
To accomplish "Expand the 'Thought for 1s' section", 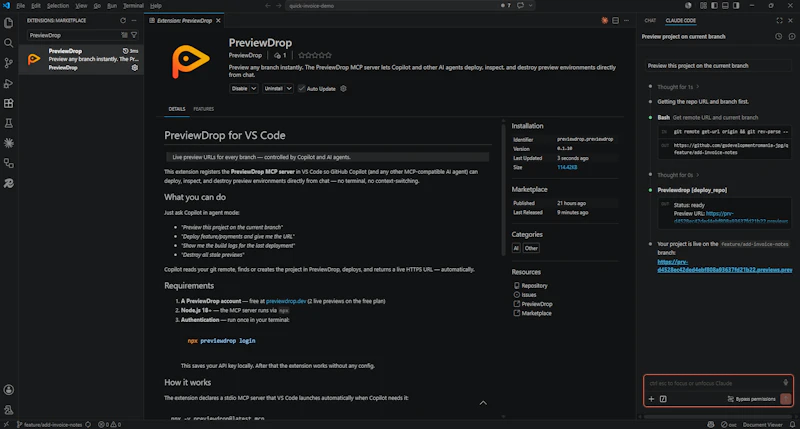I will pos(678,87).
